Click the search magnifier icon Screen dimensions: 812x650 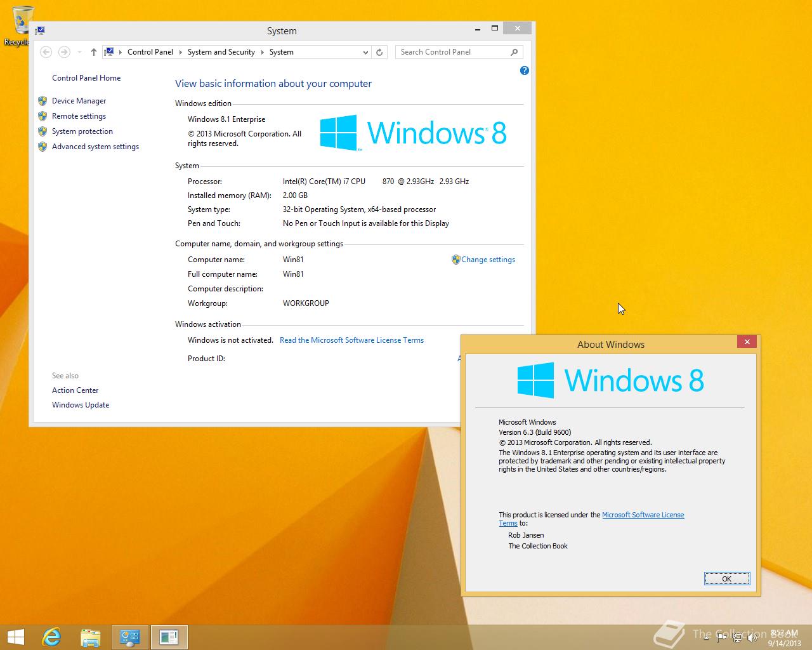(514, 52)
